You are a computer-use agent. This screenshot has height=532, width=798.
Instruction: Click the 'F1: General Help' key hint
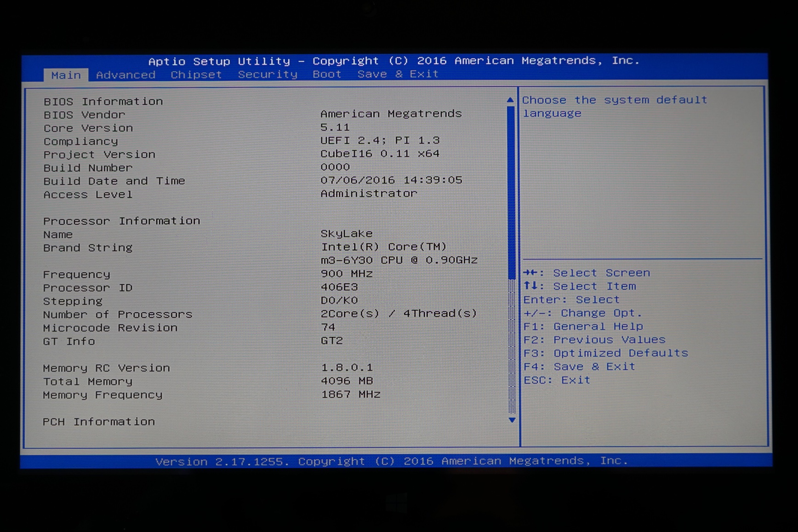coord(583,326)
